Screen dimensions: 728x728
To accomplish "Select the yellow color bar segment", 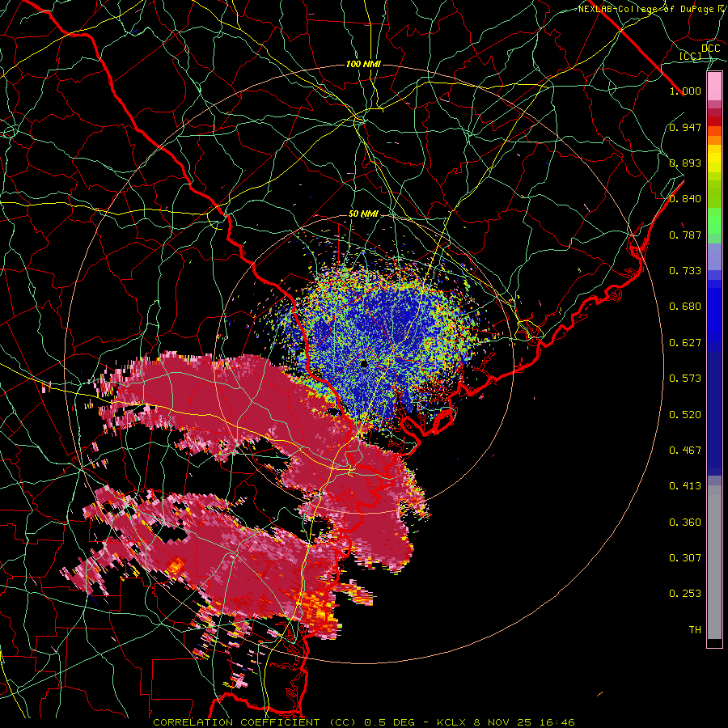I will pos(714,159).
